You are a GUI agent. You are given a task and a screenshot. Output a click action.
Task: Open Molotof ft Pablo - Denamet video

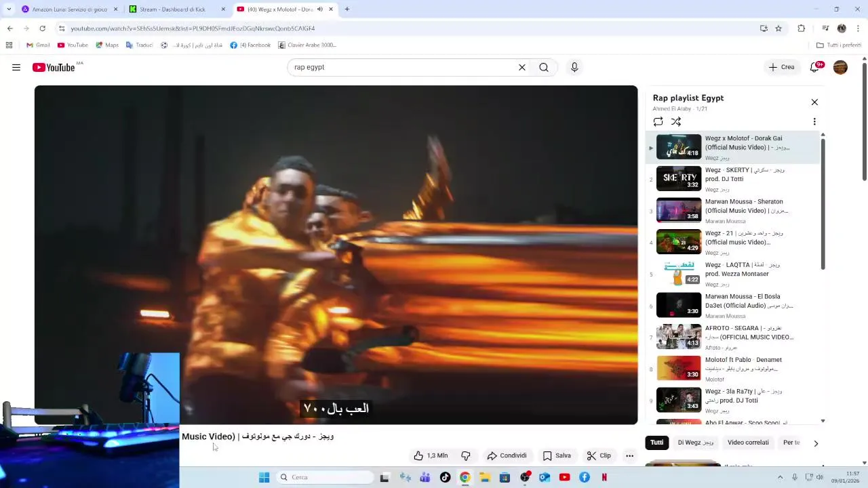pyautogui.click(x=732, y=369)
